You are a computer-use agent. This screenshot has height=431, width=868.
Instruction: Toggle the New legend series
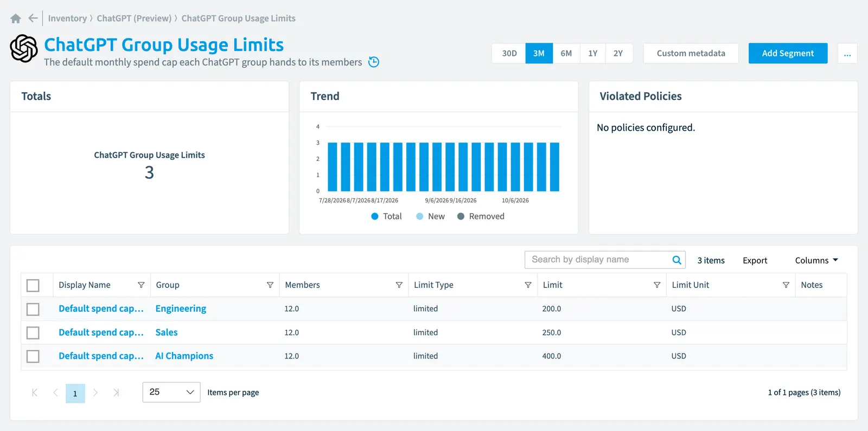[430, 216]
